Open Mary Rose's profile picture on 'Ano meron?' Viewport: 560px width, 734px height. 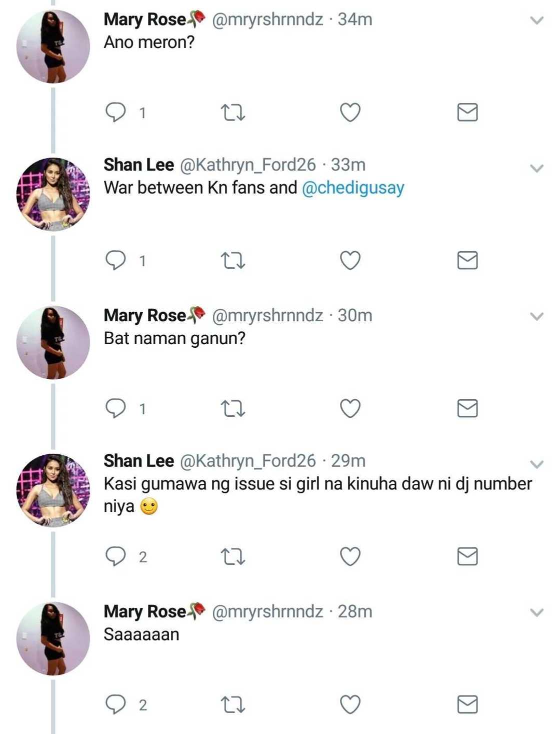tap(53, 46)
